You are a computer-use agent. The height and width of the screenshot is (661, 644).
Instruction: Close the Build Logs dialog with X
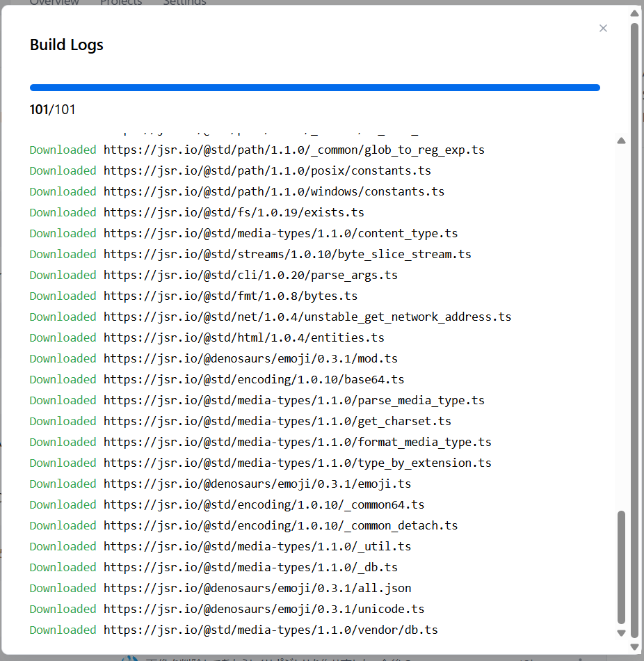(603, 29)
